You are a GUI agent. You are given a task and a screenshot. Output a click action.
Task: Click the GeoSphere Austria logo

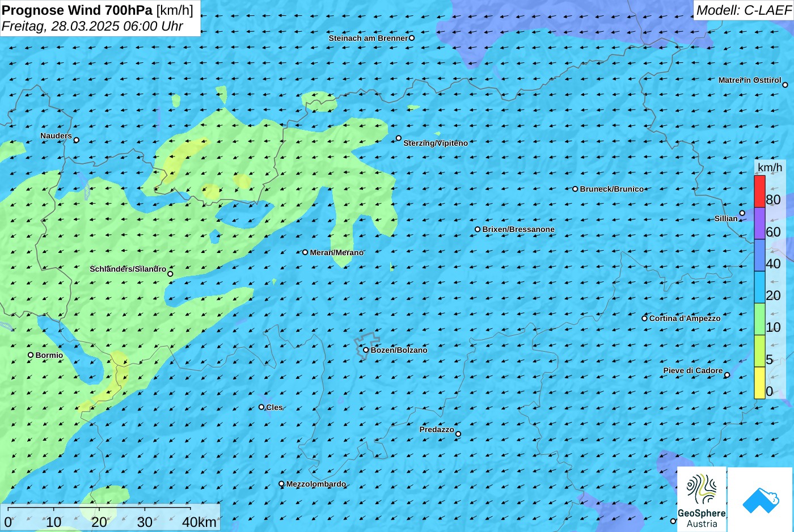tap(702, 499)
